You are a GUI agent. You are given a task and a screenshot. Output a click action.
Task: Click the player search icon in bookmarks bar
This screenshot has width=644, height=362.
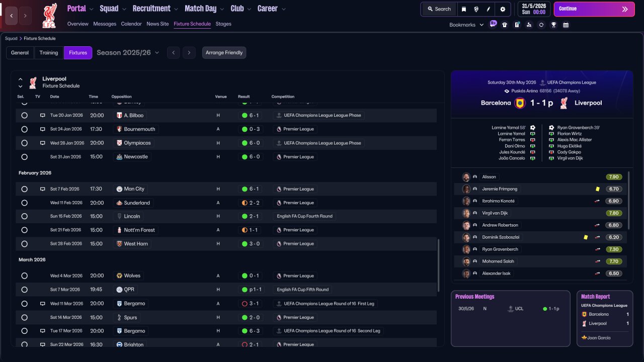[529, 25]
